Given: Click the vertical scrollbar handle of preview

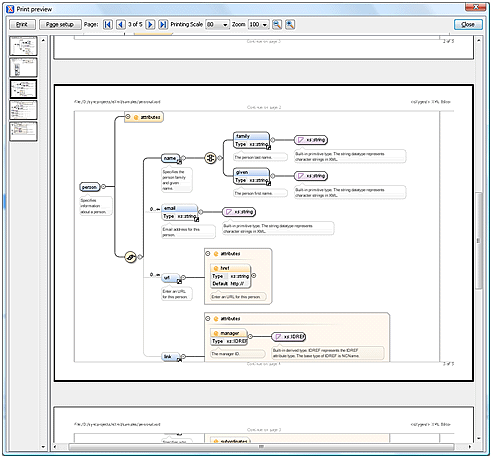Looking at the screenshot, I should click(479, 240).
